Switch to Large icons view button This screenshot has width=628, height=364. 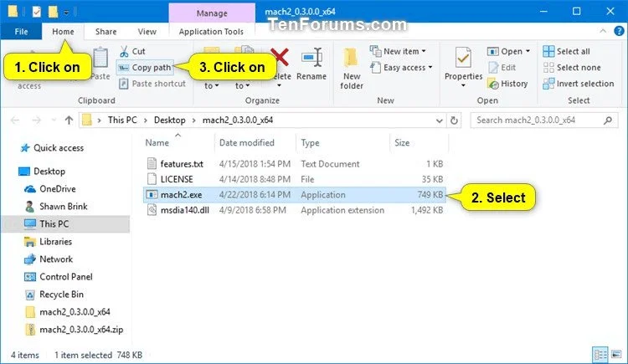pos(616,355)
